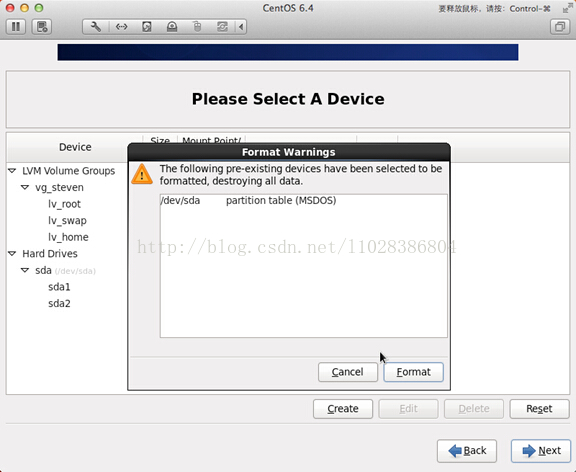Open the wrench settings icon

pyautogui.click(x=96, y=27)
